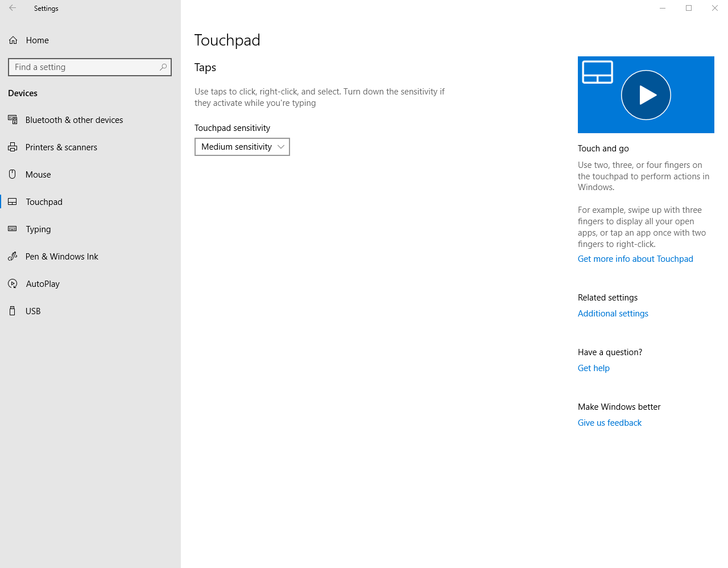This screenshot has width=728, height=568.
Task: Click the Printers & scanners icon
Action: pyautogui.click(x=13, y=147)
